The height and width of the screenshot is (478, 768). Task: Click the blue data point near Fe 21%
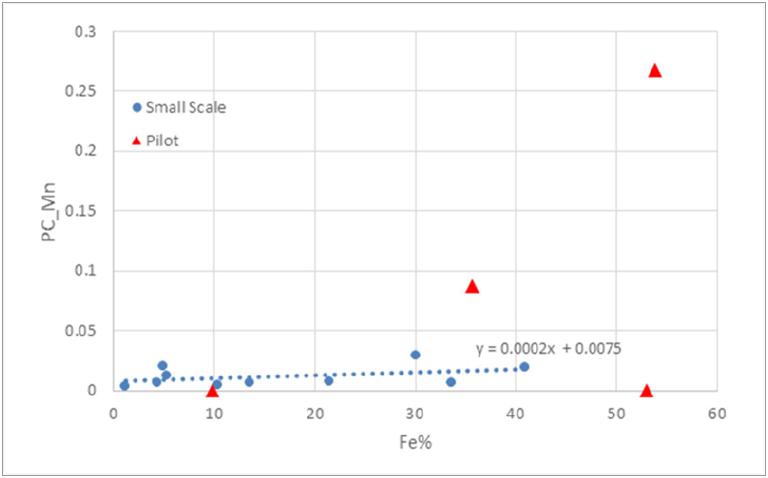pos(328,380)
